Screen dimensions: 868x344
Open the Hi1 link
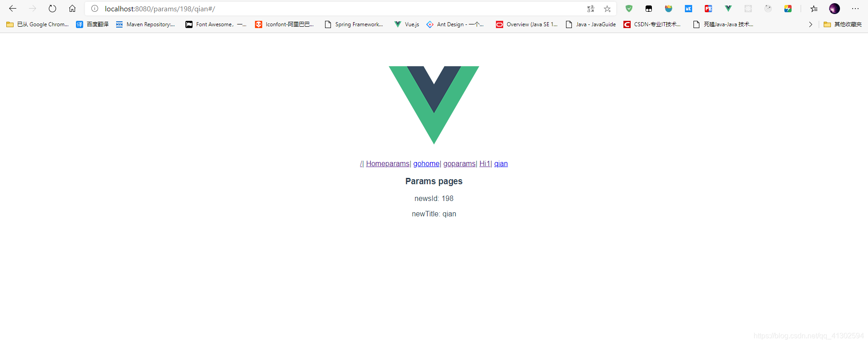point(485,163)
